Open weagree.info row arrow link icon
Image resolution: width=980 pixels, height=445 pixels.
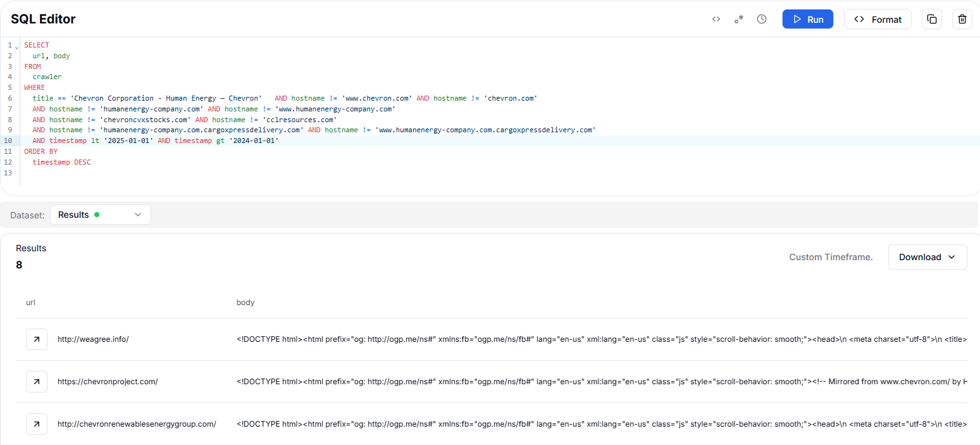[37, 339]
